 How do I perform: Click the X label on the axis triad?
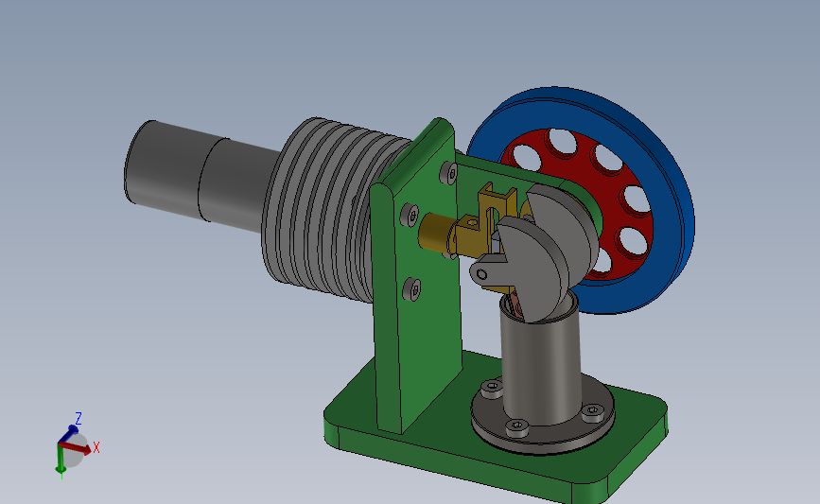tap(96, 447)
